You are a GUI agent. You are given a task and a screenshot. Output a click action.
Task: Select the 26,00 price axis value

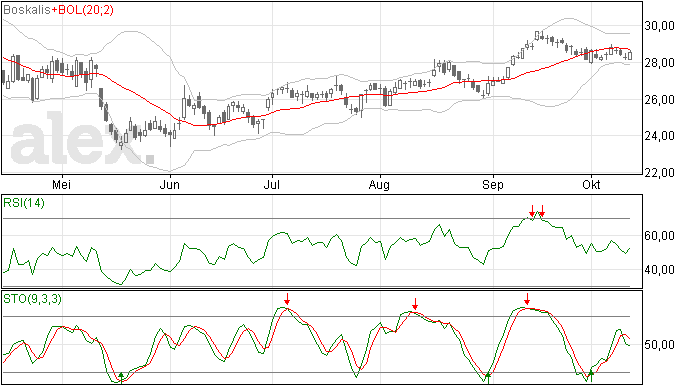660,100
